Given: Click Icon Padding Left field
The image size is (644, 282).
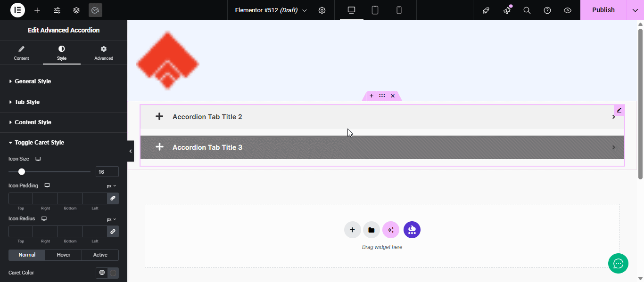Looking at the screenshot, I should 95,198.
